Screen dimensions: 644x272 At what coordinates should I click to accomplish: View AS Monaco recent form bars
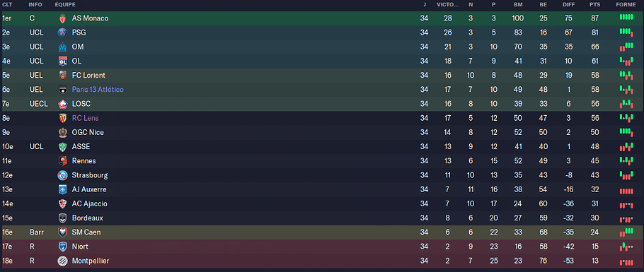click(626, 17)
